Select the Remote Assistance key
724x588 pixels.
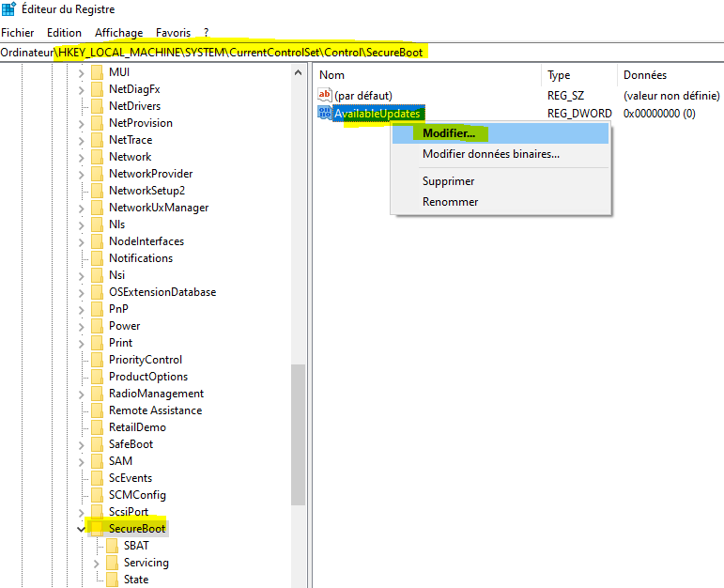[155, 410]
